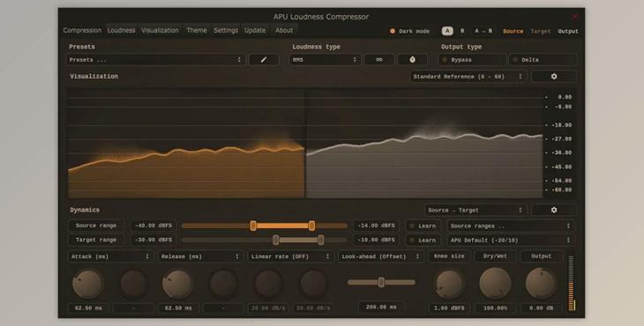Click the Look-ahead slider handle
644x326 pixels.
pos(381,282)
